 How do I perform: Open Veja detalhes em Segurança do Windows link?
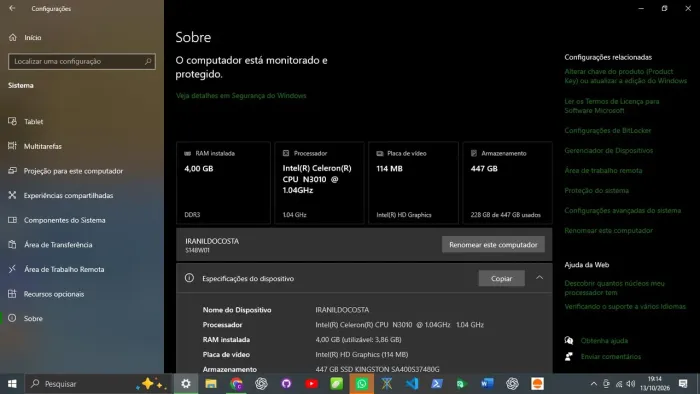tap(241, 95)
